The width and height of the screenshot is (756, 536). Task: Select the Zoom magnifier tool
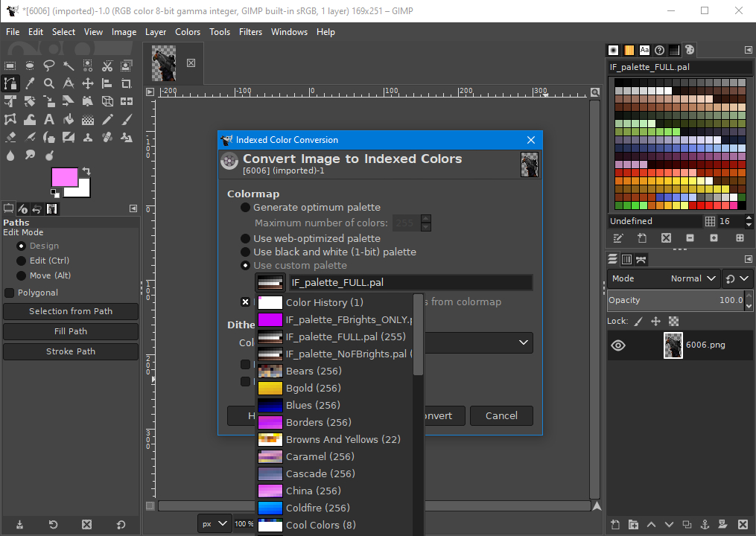48,83
